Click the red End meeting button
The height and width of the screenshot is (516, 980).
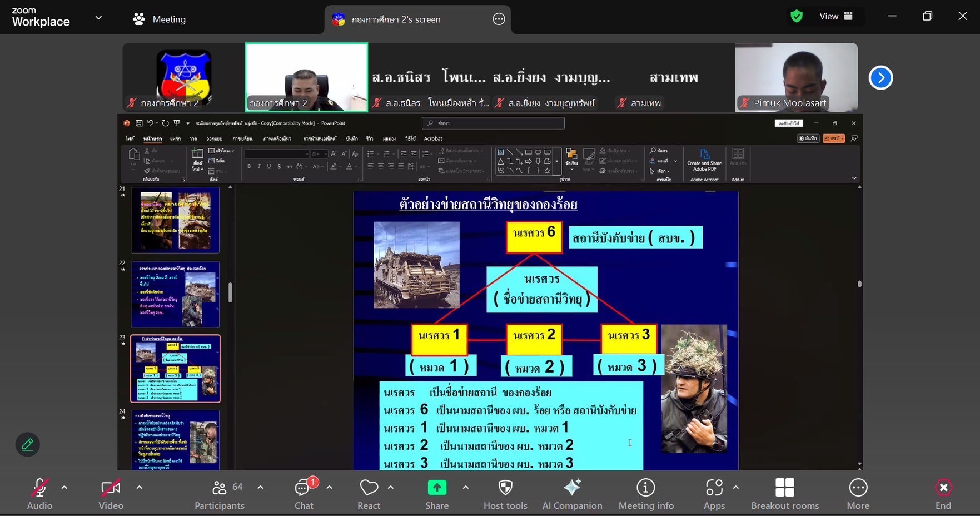tap(943, 493)
